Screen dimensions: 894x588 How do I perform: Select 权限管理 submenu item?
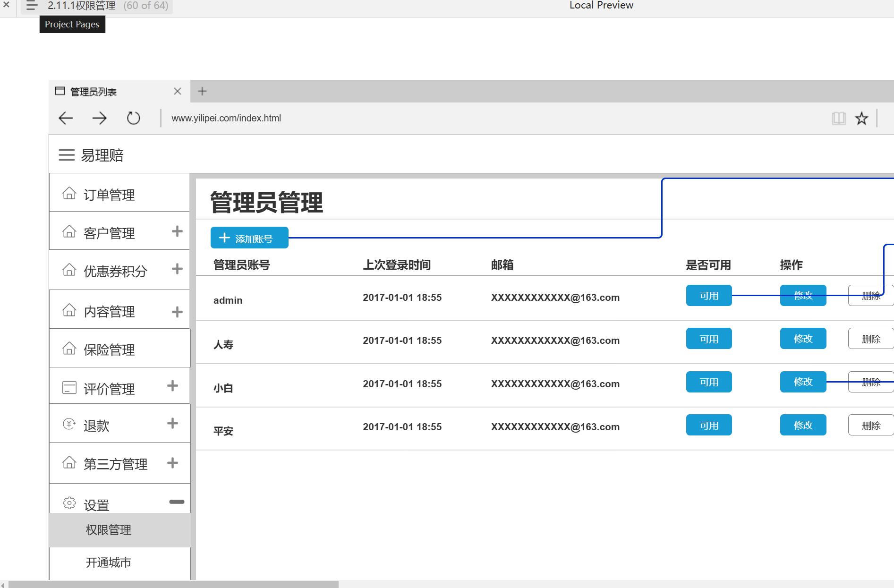pos(119,530)
